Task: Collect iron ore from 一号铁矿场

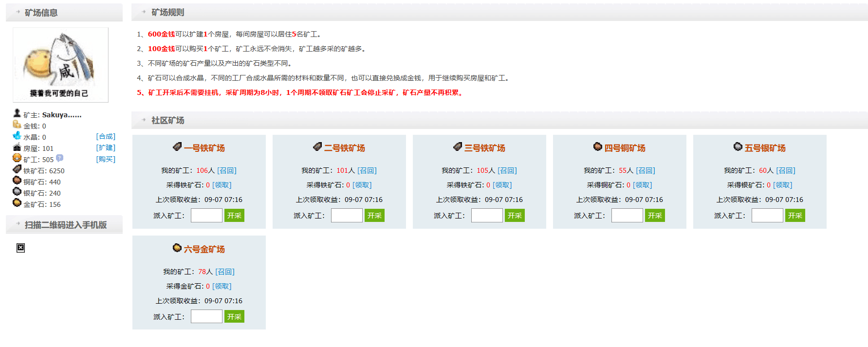Action: [x=222, y=185]
